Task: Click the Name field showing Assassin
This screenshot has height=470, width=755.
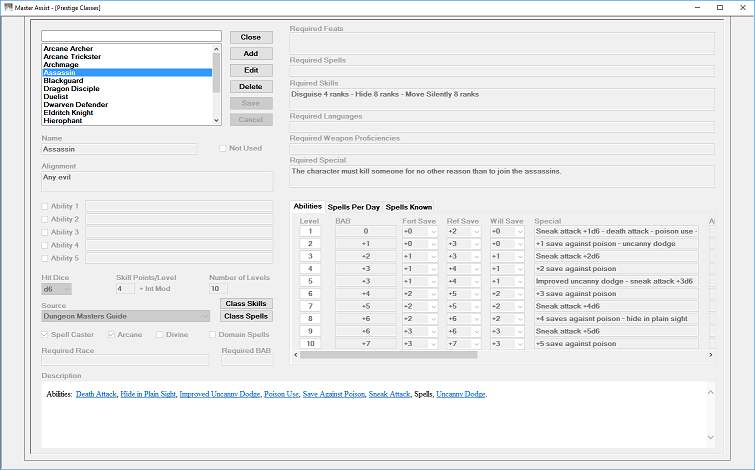Action: coord(119,149)
